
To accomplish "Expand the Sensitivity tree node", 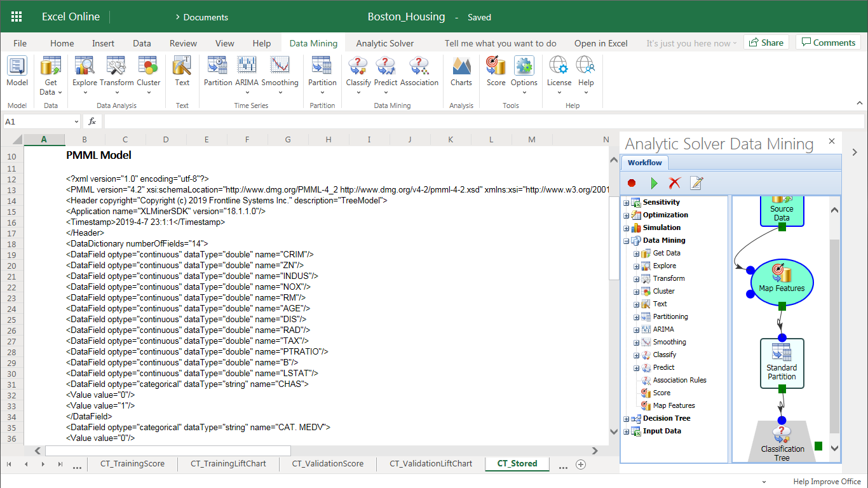I will point(627,203).
